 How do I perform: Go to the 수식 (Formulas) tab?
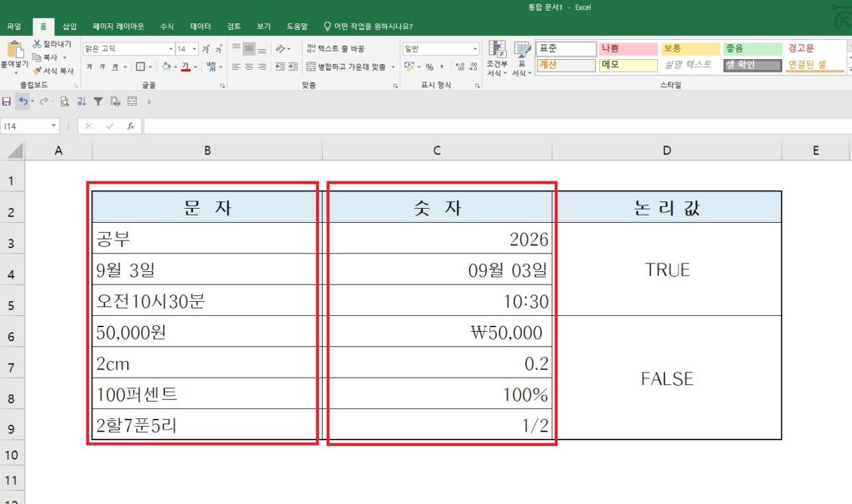point(166,26)
